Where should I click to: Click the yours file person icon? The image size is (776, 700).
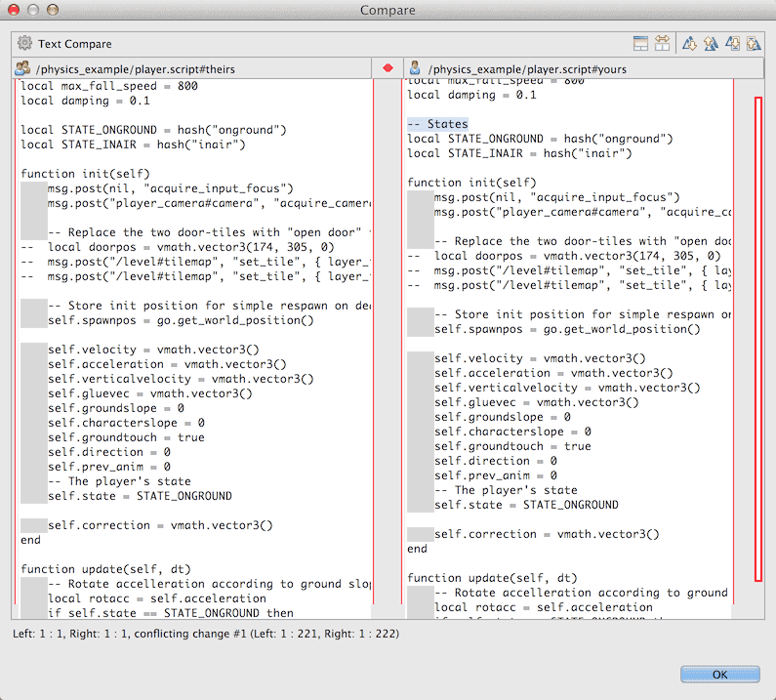pos(415,68)
